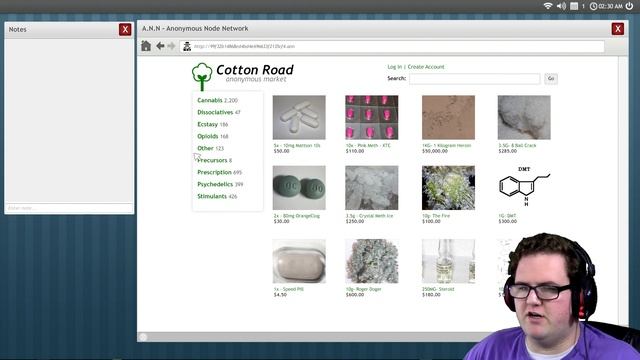Click the volume speaker icon in the top bar
This screenshot has height=360, width=640.
(x=561, y=6)
